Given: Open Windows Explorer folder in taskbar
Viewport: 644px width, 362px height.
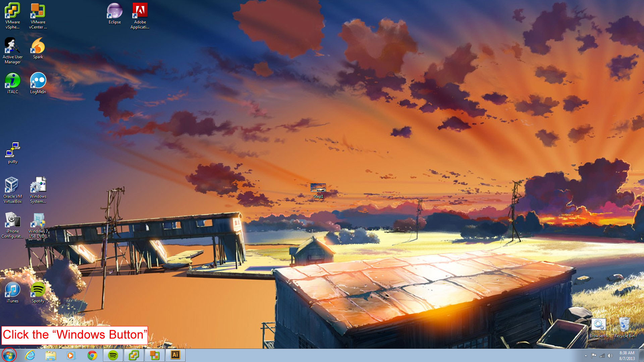Looking at the screenshot, I should (51, 355).
